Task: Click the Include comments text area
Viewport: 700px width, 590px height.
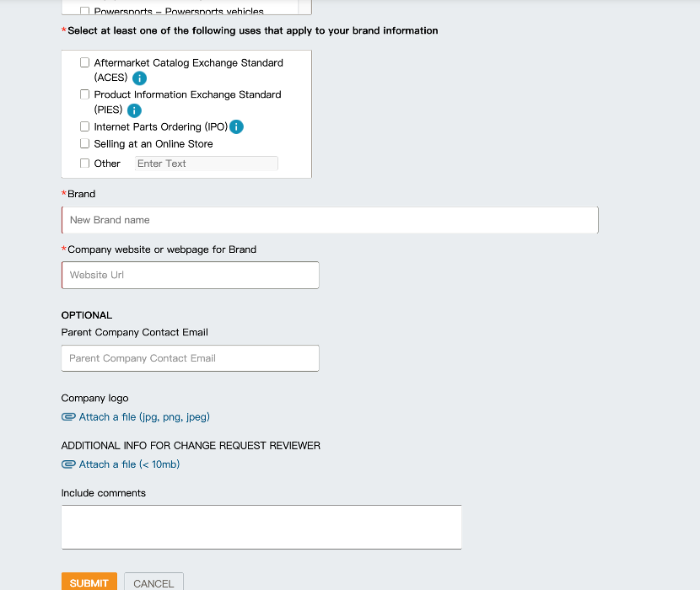Action: tap(261, 527)
